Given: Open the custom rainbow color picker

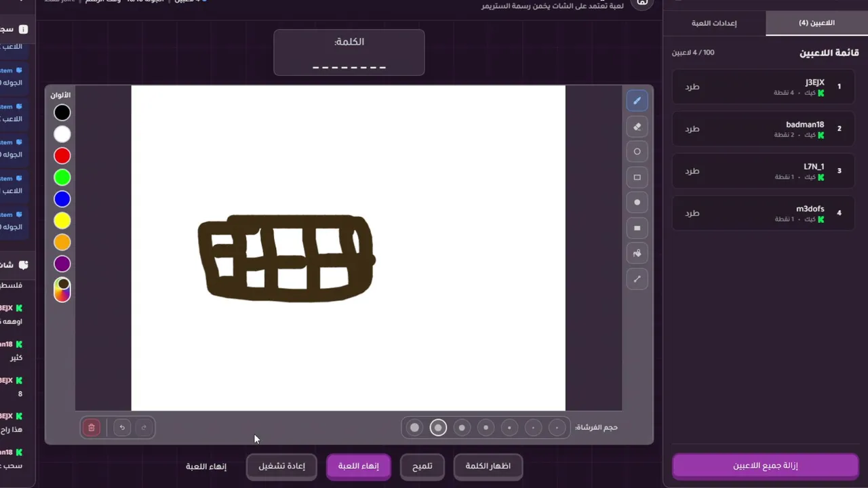Looking at the screenshot, I should 62,289.
